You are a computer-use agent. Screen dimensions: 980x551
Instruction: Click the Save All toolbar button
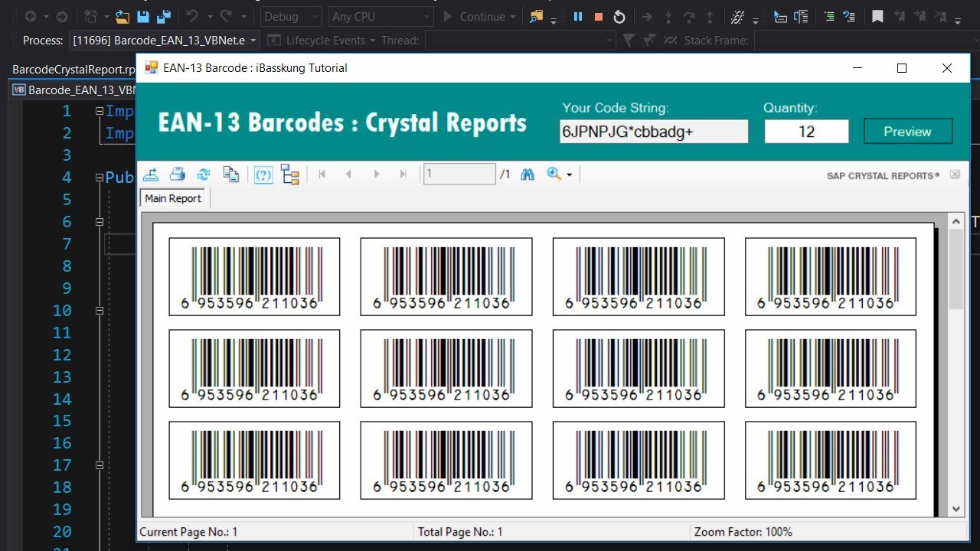(163, 17)
